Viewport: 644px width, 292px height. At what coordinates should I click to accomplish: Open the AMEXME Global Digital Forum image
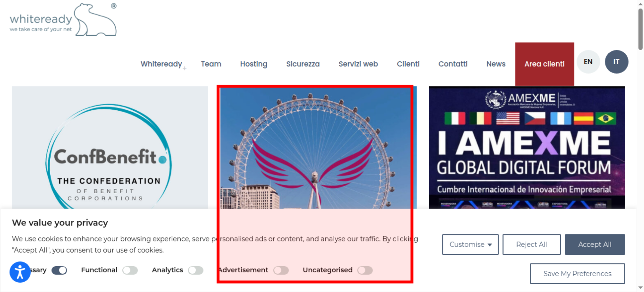click(527, 147)
